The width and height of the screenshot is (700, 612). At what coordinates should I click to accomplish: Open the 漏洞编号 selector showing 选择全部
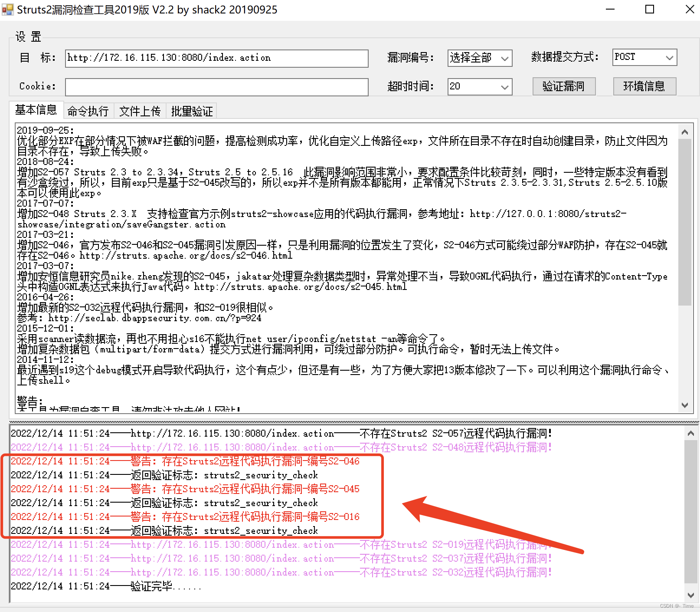[x=479, y=58]
